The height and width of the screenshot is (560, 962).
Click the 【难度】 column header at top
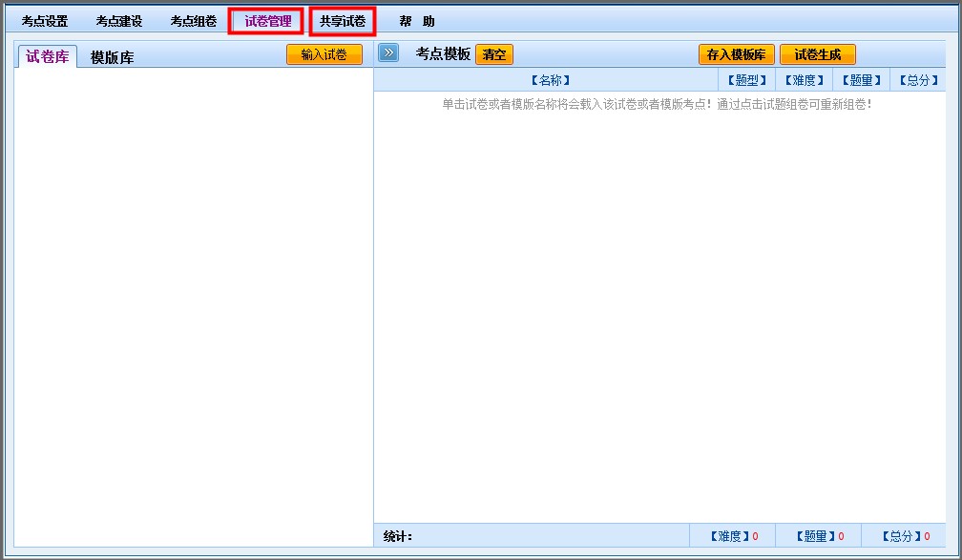click(804, 80)
